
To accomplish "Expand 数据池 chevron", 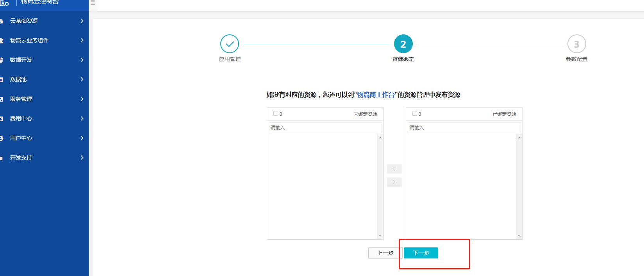I will 82,79.
